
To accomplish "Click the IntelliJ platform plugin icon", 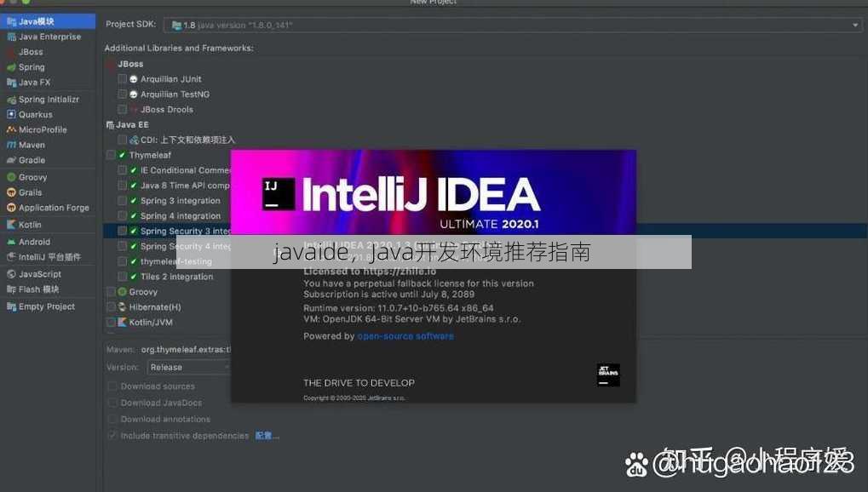I will 11,257.
